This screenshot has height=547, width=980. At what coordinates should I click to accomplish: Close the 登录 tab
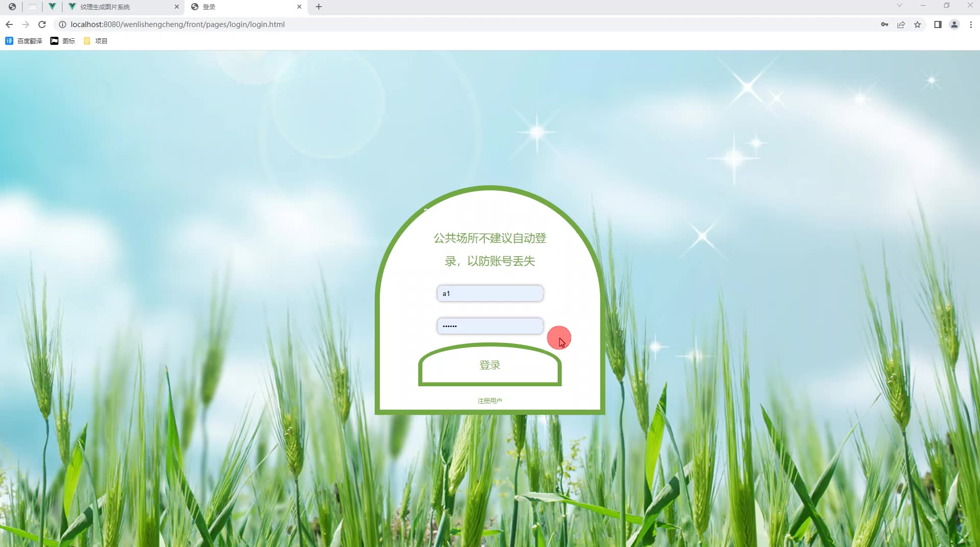pos(299,7)
